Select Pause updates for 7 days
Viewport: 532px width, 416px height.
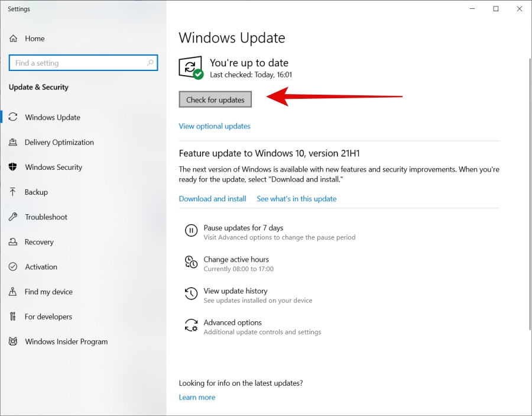coord(244,228)
